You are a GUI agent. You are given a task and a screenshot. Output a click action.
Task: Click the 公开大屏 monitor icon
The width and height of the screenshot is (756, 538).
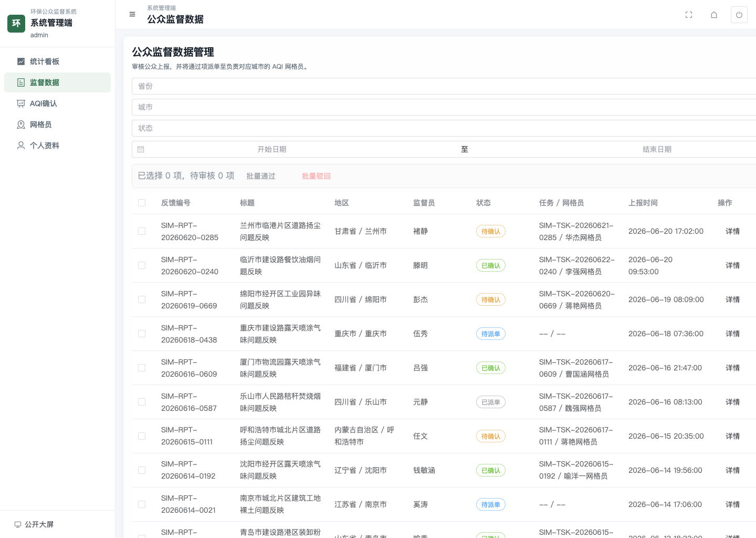[x=18, y=524]
